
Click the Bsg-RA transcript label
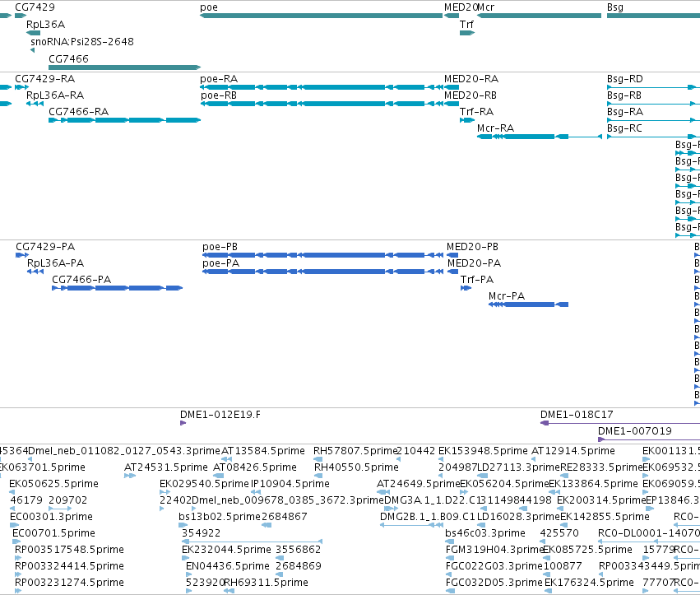pos(625,112)
